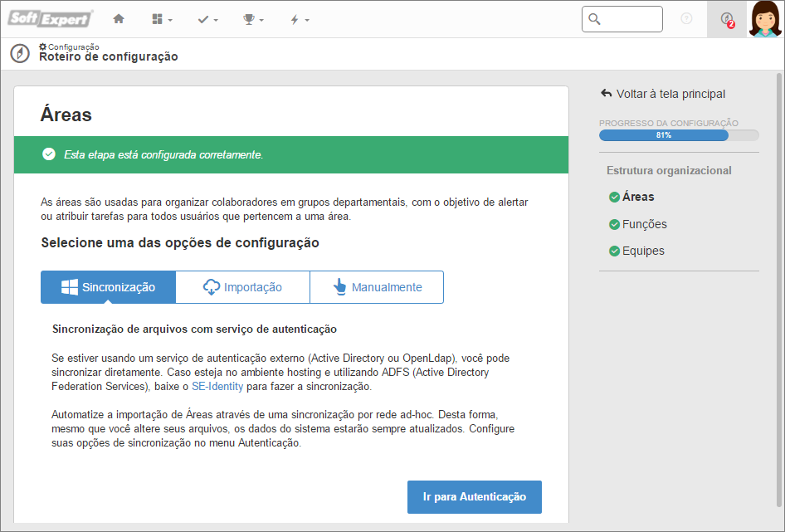Click the Roteiro de configuração title

point(109,56)
